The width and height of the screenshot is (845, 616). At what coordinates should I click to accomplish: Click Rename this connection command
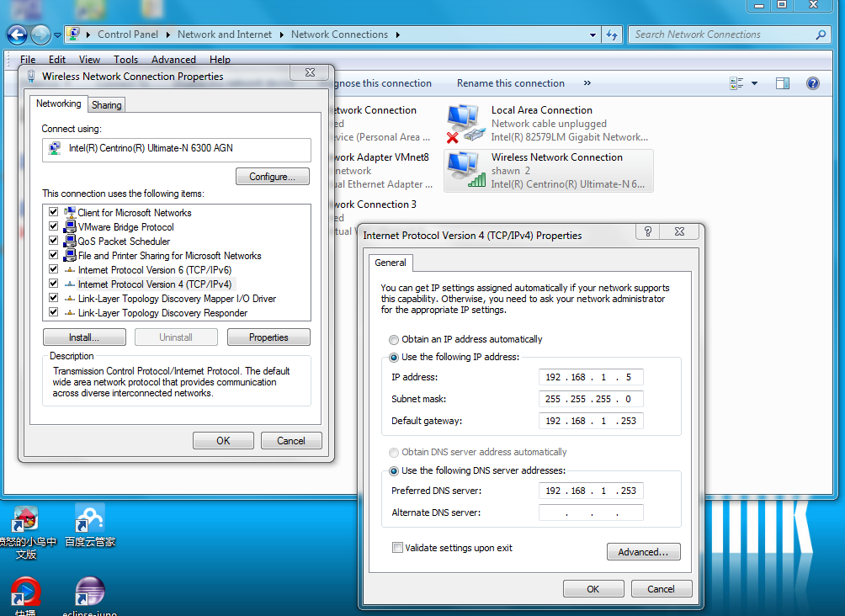coord(510,83)
